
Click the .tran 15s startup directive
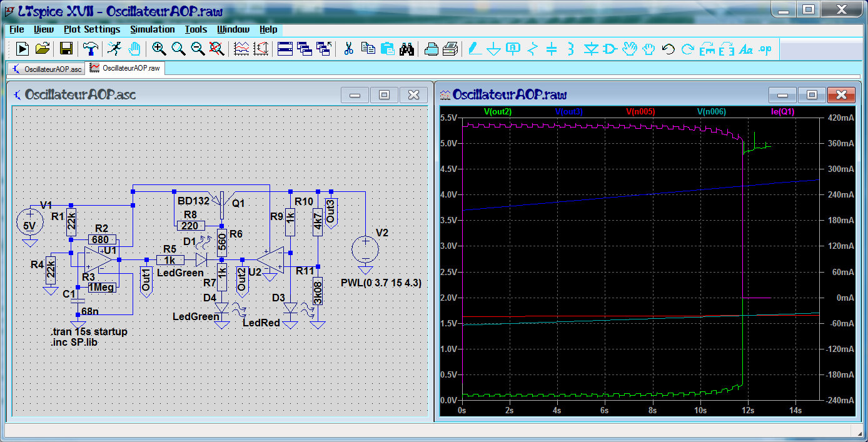point(89,331)
